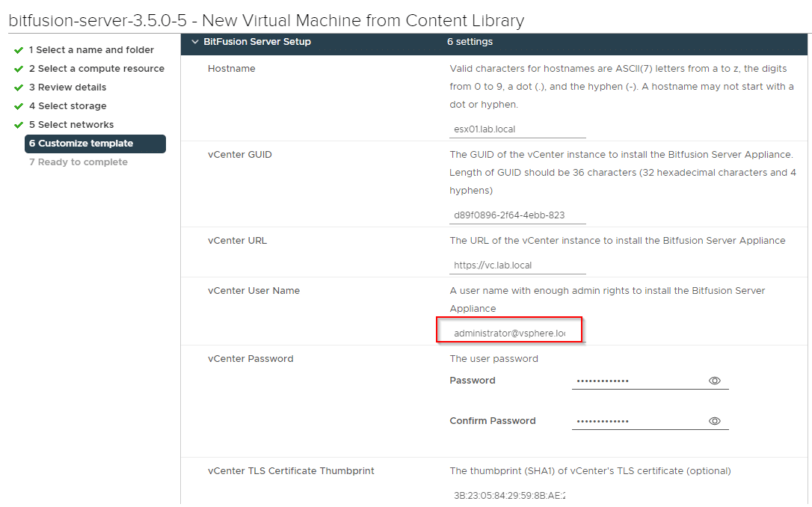Click the '6 settings' header text
This screenshot has width=812, height=507.
pos(470,42)
